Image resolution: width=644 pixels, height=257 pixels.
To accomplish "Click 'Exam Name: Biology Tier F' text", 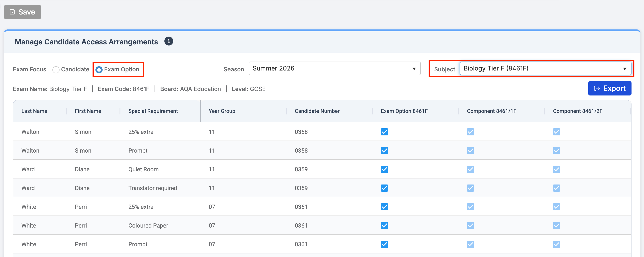I will coord(50,89).
